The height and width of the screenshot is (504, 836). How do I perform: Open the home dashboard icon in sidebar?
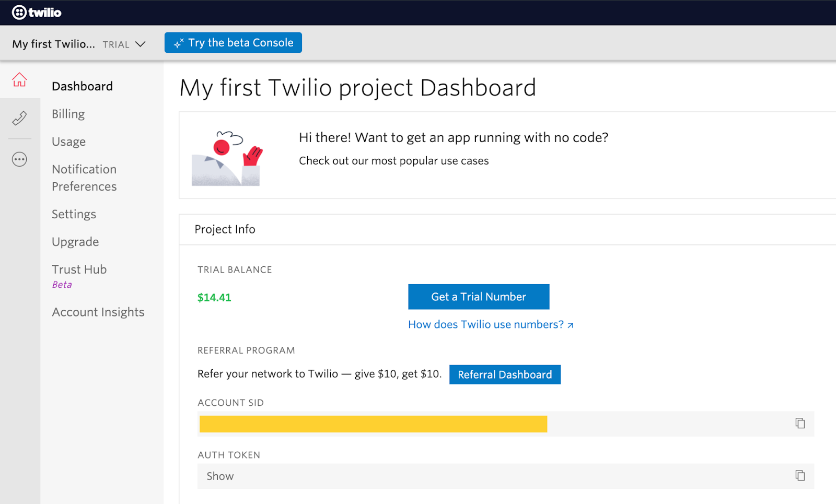click(19, 79)
